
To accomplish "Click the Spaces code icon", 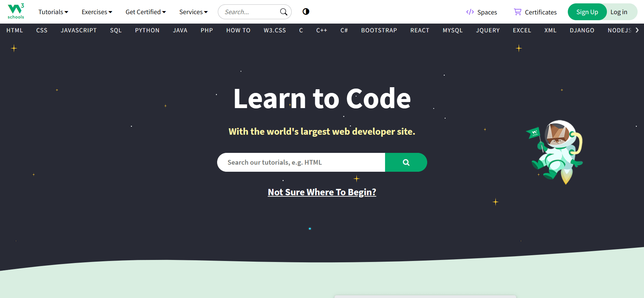I will (x=470, y=12).
